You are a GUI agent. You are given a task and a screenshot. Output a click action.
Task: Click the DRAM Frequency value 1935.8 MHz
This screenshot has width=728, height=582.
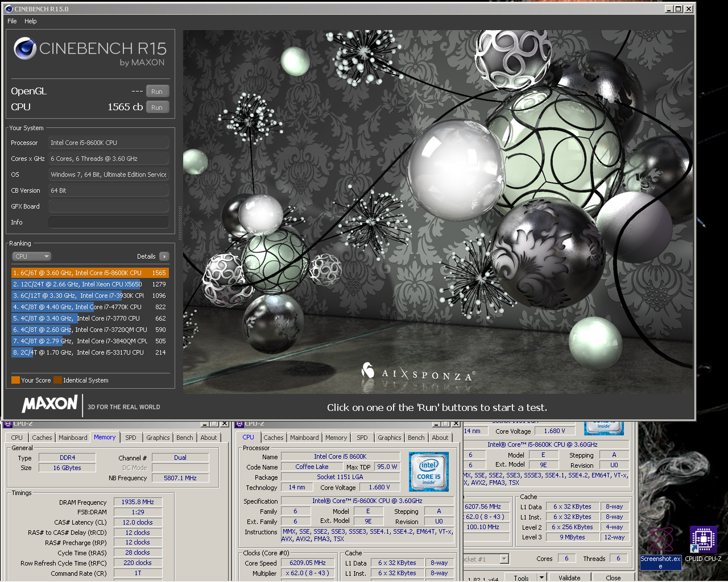point(138,502)
